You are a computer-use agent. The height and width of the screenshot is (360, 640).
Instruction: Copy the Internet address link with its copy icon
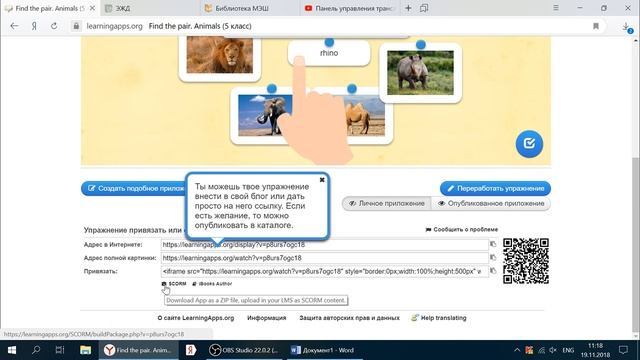tap(493, 244)
